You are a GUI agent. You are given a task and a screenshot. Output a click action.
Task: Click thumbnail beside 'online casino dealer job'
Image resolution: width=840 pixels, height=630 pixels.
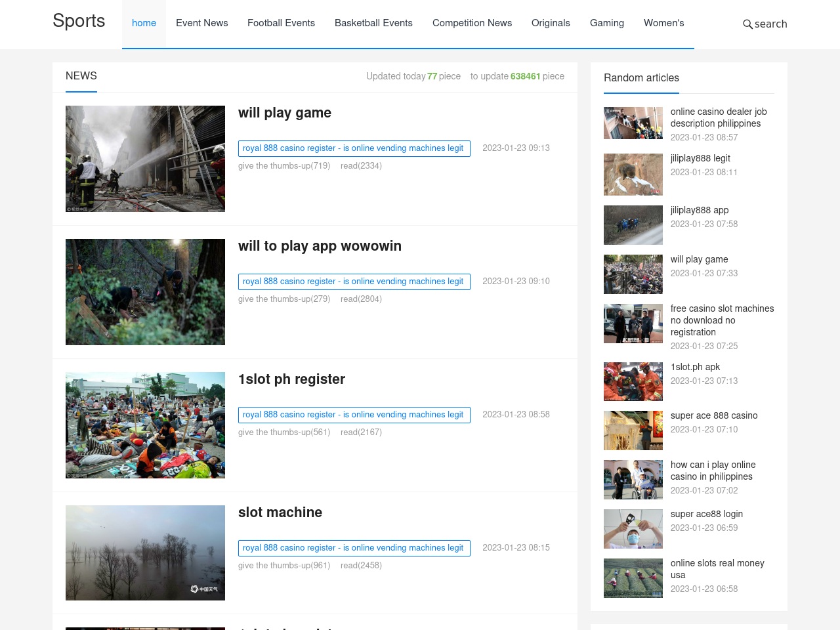[633, 123]
